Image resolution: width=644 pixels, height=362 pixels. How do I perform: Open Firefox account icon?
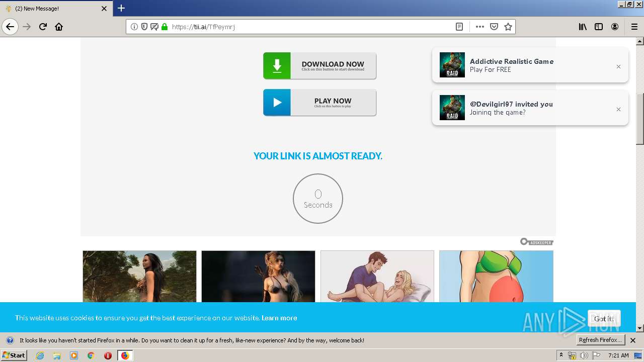615,27
